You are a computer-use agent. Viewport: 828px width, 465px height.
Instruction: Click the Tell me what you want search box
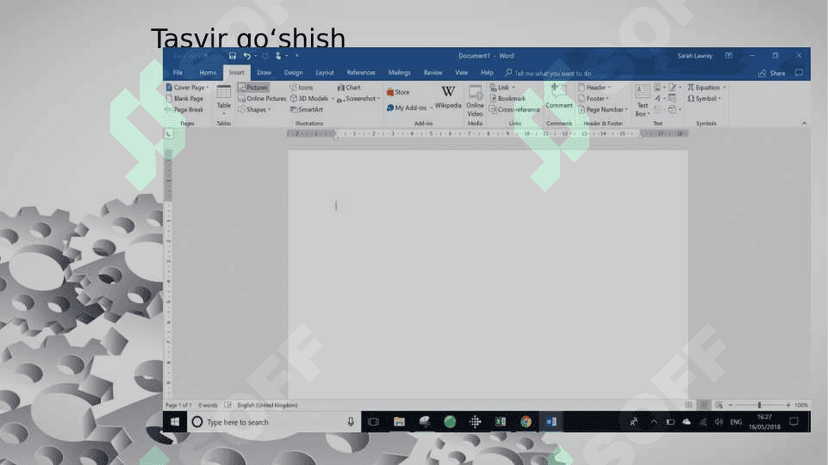[x=550, y=73]
